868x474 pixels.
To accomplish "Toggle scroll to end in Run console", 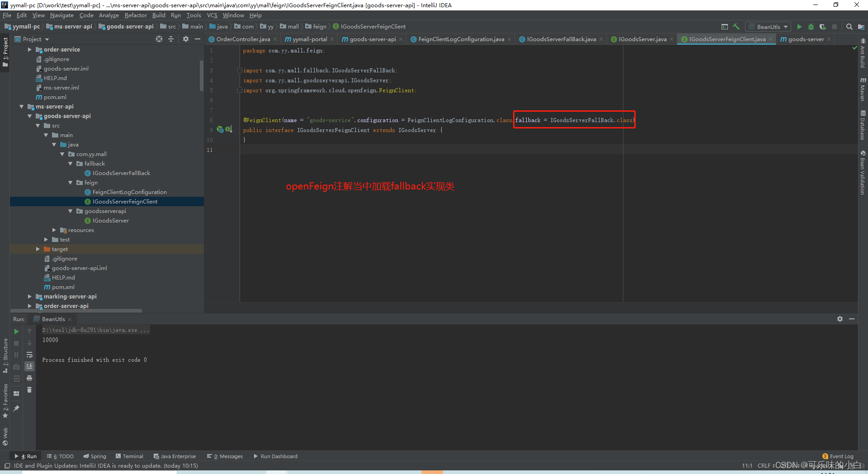I will [x=29, y=366].
